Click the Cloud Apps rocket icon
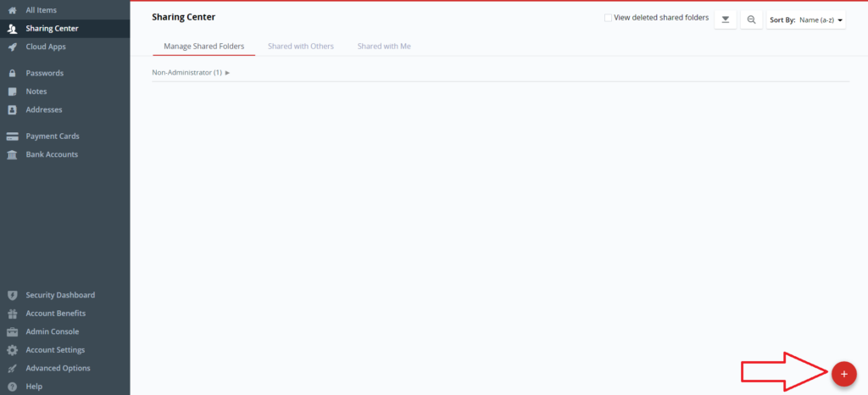Image resolution: width=868 pixels, height=395 pixels. pyautogui.click(x=12, y=47)
